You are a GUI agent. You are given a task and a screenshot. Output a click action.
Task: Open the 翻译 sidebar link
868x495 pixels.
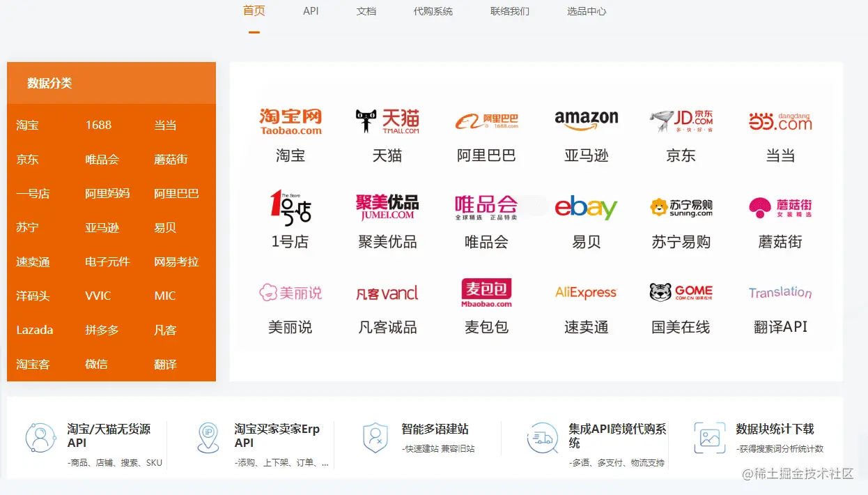coord(165,364)
